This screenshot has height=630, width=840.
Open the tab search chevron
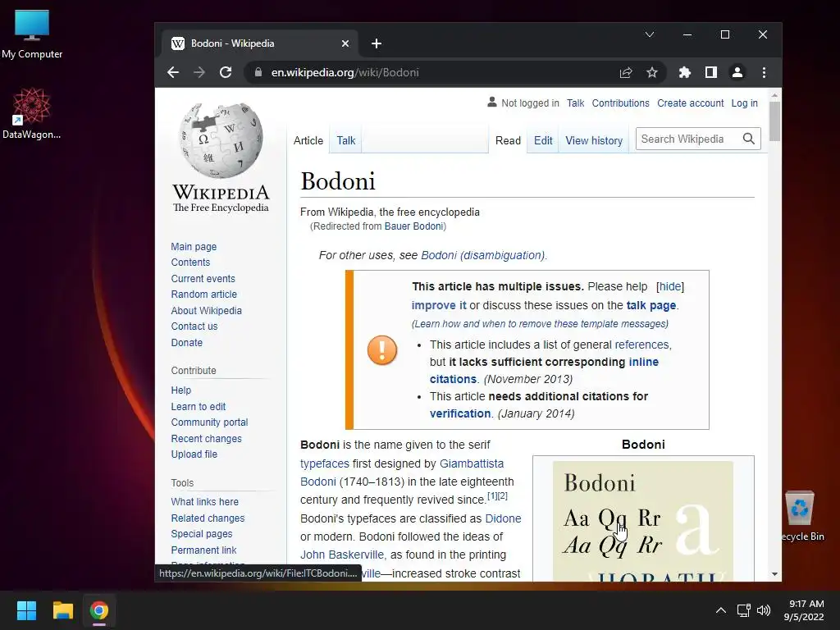pyautogui.click(x=650, y=34)
